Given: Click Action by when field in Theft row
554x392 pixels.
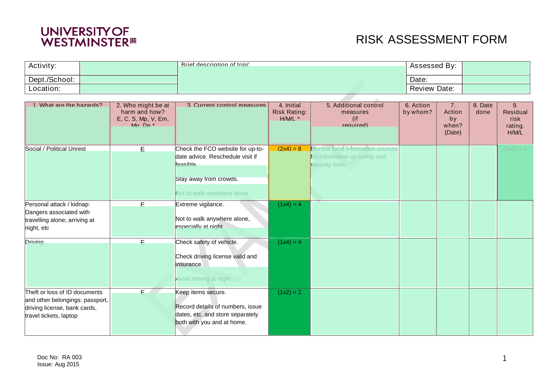Looking at the screenshot, I should click(x=453, y=312).
